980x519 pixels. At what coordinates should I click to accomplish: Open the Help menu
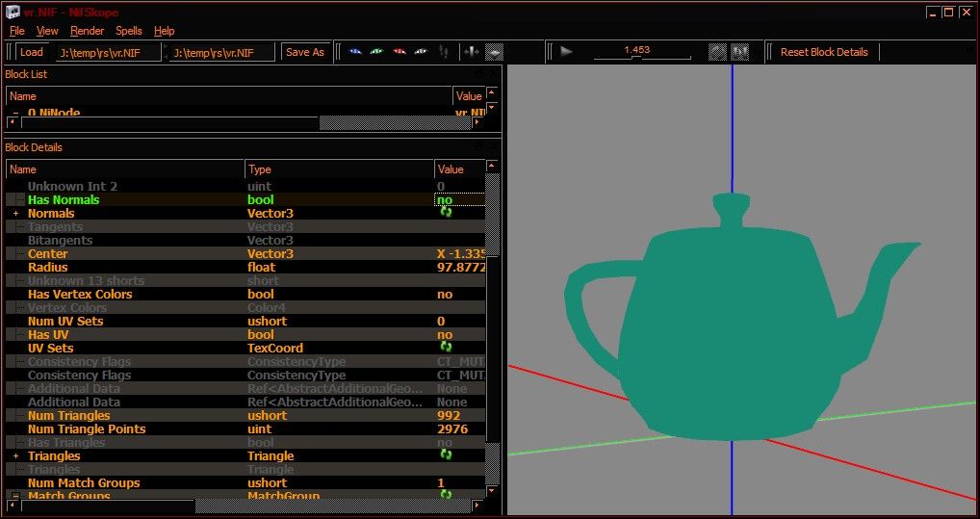coord(165,31)
